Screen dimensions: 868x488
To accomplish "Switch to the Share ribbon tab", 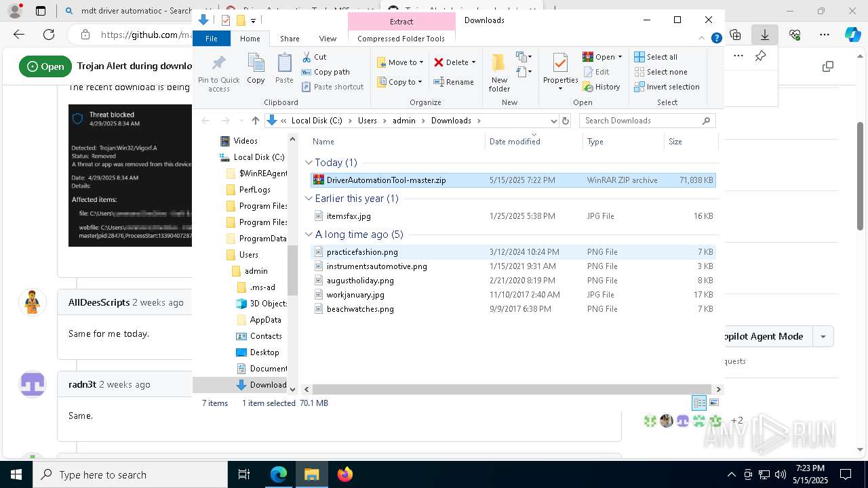I will pyautogui.click(x=290, y=39).
